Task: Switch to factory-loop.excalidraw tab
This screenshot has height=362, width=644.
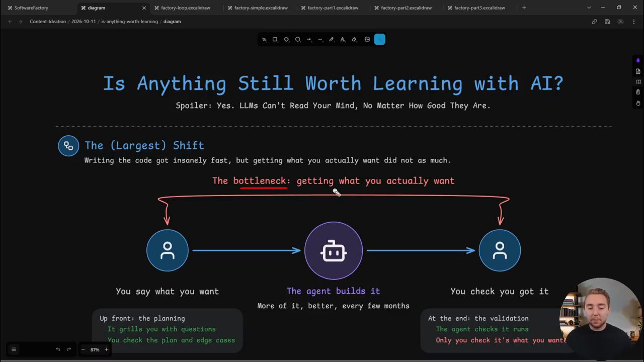Action: pyautogui.click(x=186, y=8)
